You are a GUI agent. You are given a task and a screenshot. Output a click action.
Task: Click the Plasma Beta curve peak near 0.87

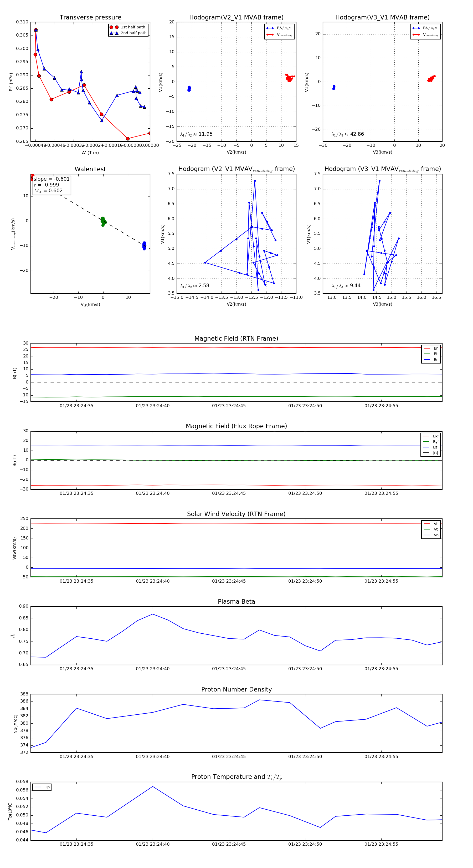coord(152,614)
